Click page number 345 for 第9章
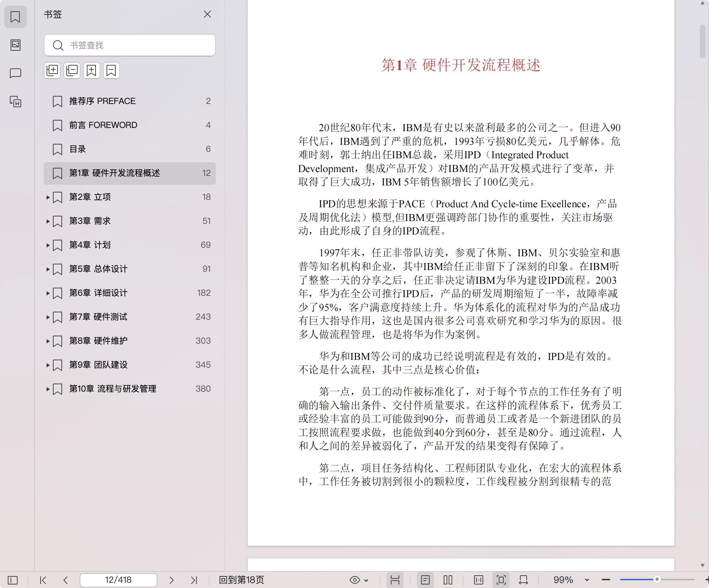The image size is (709, 588). coord(203,365)
